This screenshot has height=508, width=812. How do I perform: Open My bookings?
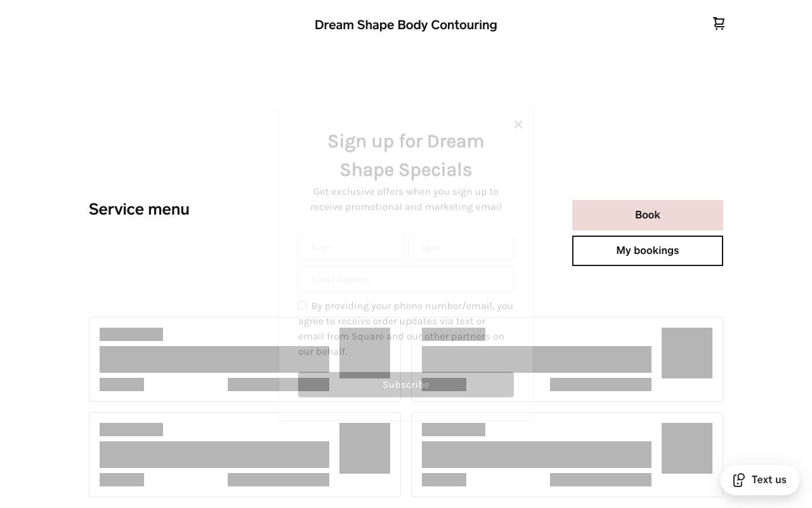pos(647,250)
